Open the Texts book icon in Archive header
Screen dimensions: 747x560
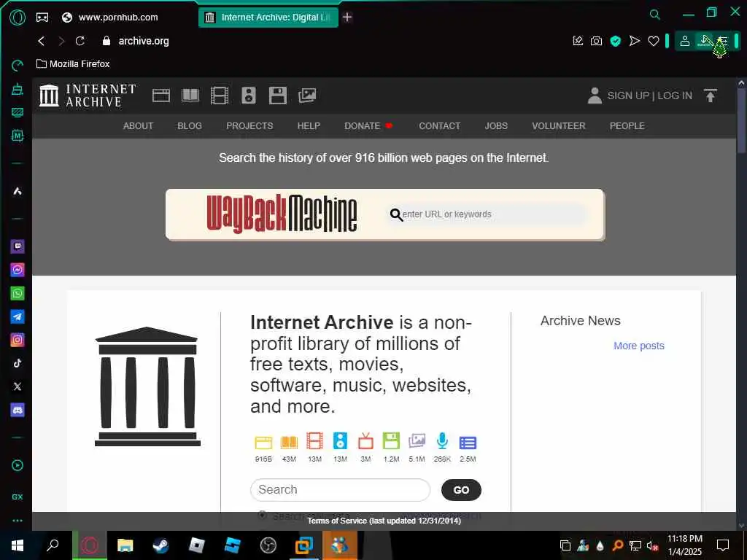pos(190,96)
